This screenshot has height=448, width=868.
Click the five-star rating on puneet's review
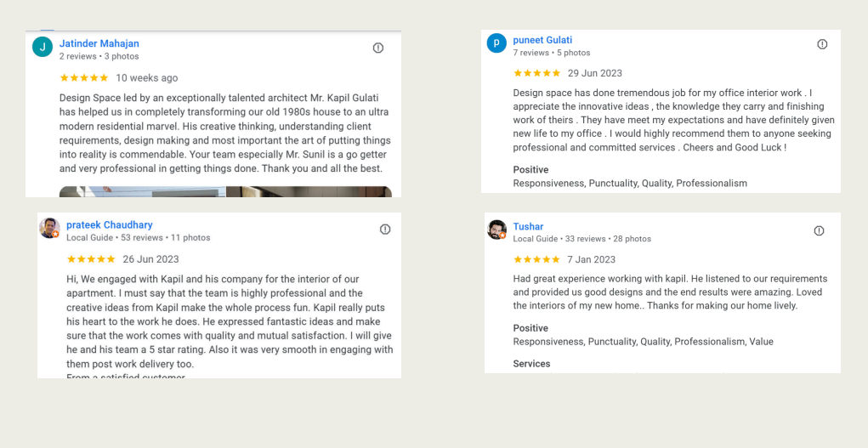pyautogui.click(x=536, y=73)
